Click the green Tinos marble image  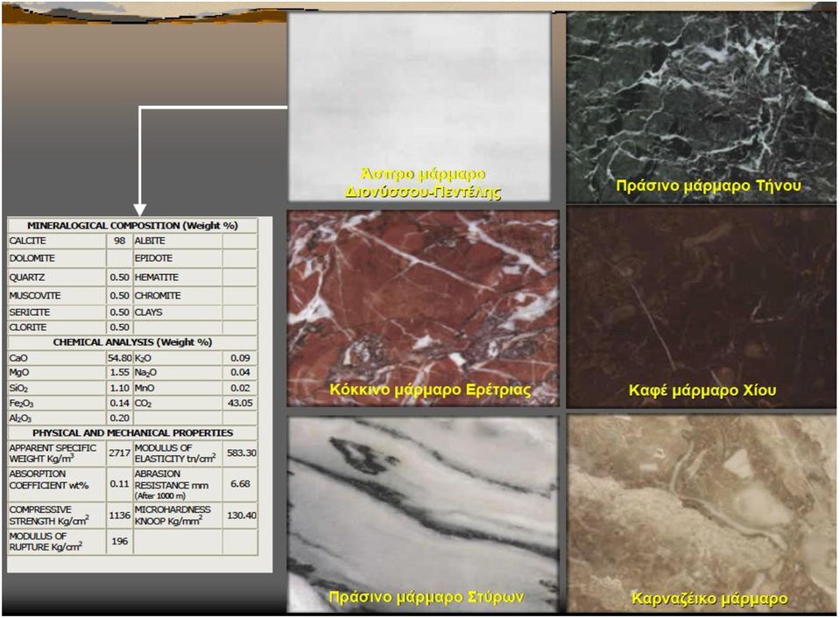tap(702, 108)
